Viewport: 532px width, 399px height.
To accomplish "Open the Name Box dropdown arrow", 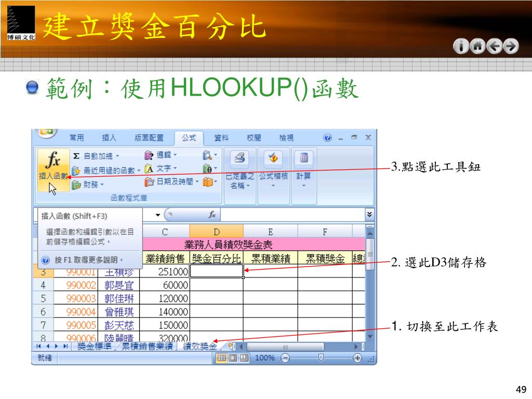I will pyautogui.click(x=158, y=215).
